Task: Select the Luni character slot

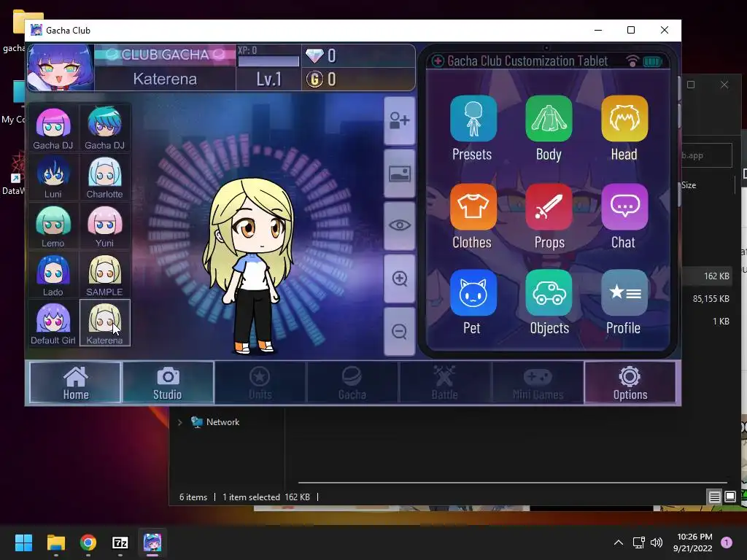Action: pos(53,177)
